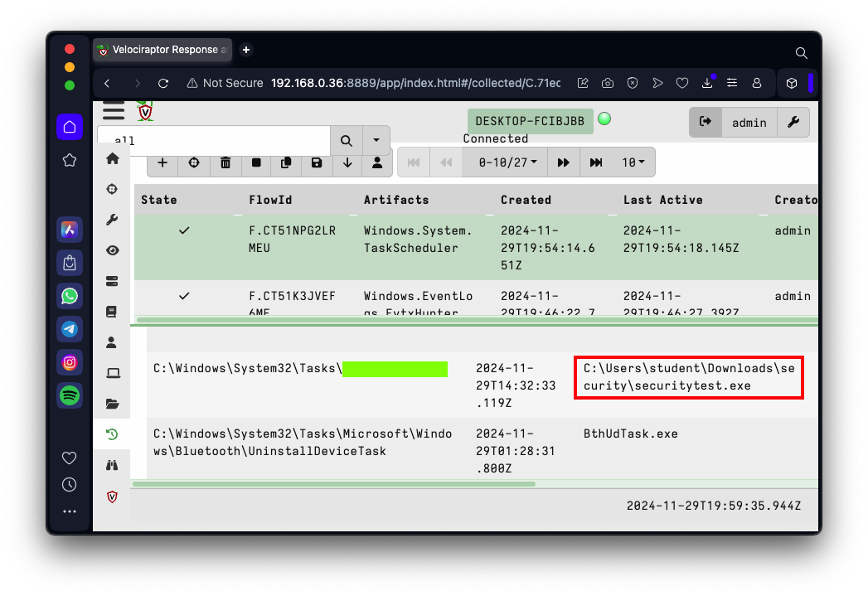Screen dimensions: 868x596
Task: Open the 0-10/27 page range dropdown
Action: pyautogui.click(x=505, y=162)
